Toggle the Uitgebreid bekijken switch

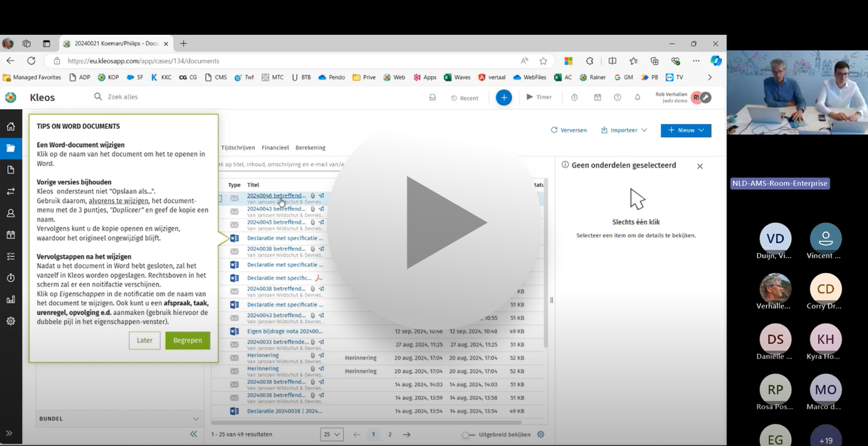tap(467, 435)
